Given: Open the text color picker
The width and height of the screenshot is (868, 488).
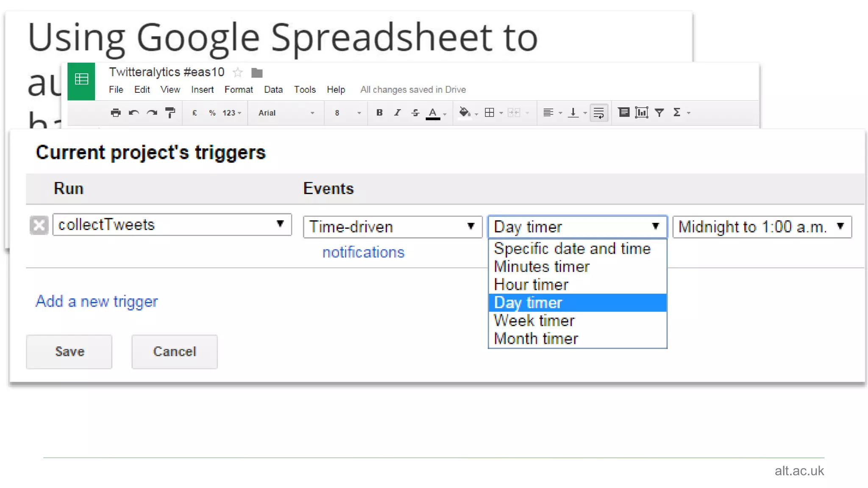Looking at the screenshot, I should pos(433,113).
